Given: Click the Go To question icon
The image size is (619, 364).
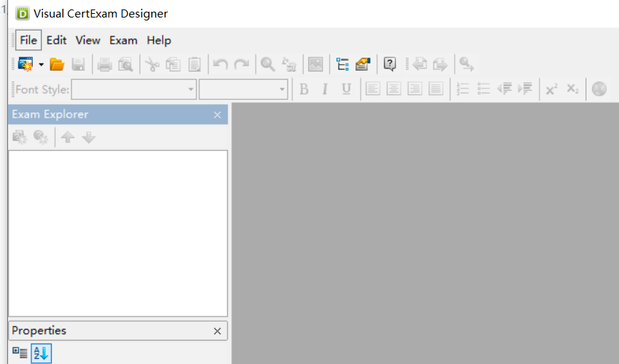Looking at the screenshot, I should [466, 64].
